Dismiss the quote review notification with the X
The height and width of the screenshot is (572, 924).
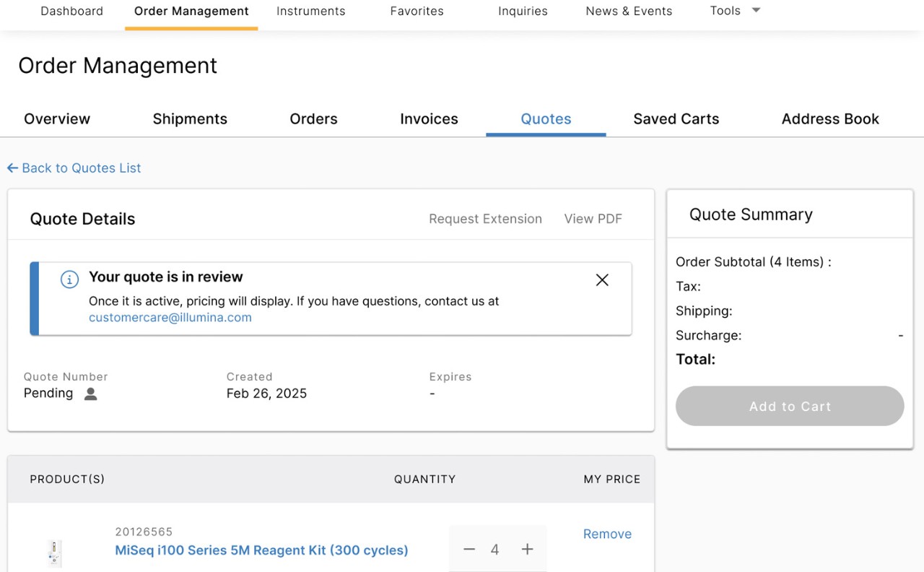point(602,279)
